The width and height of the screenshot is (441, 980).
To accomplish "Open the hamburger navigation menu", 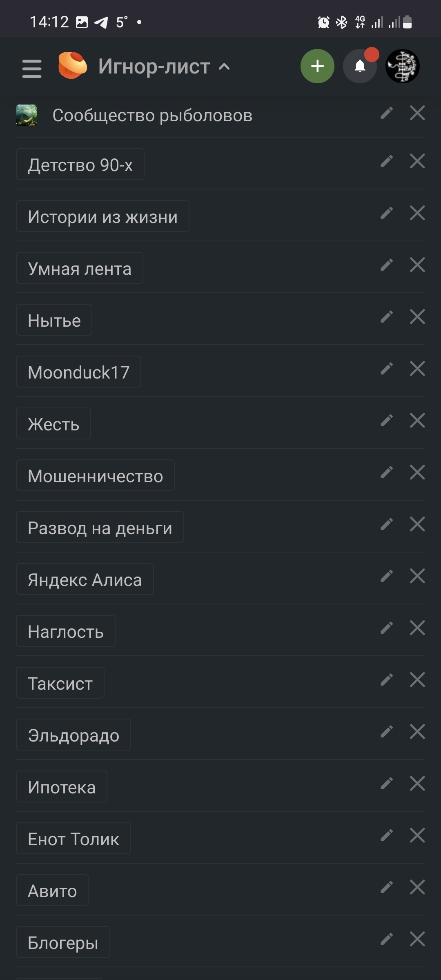I will (32, 68).
